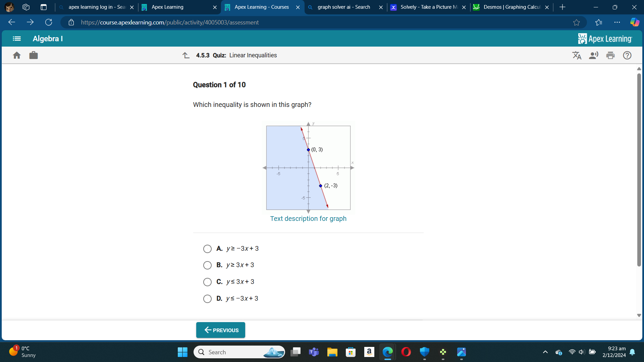Click the print icon
The width and height of the screenshot is (644, 362).
pos(610,55)
